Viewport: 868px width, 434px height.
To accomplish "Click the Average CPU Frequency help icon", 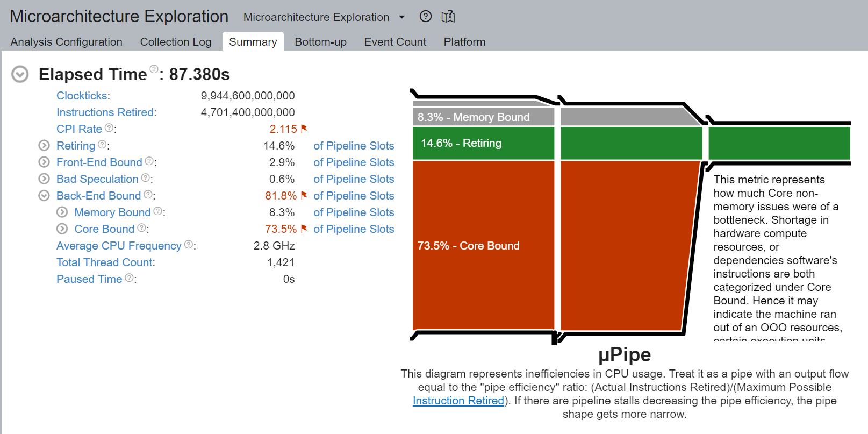I will (189, 245).
